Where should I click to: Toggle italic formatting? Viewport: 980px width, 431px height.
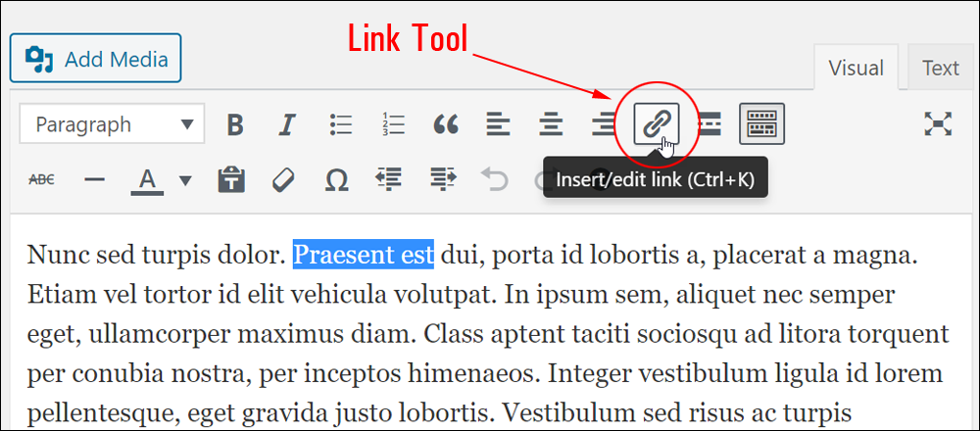coord(286,123)
